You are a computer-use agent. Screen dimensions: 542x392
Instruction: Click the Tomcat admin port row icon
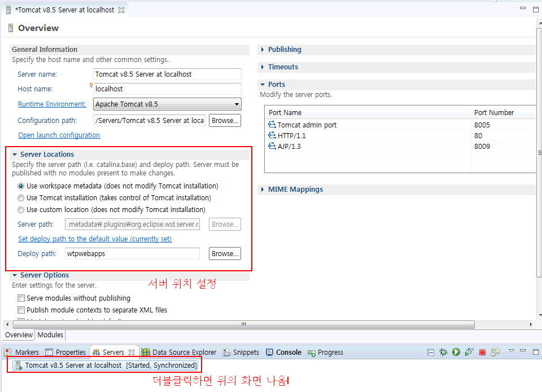coord(272,124)
